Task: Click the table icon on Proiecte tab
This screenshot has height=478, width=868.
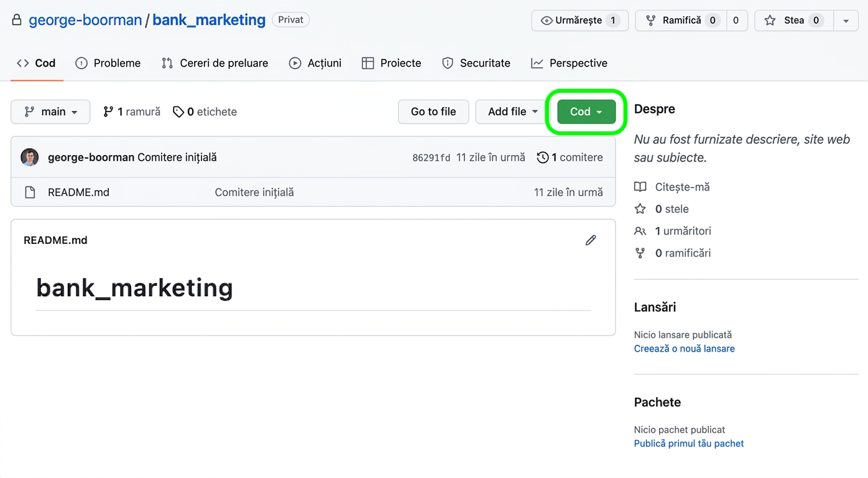Action: coord(368,63)
